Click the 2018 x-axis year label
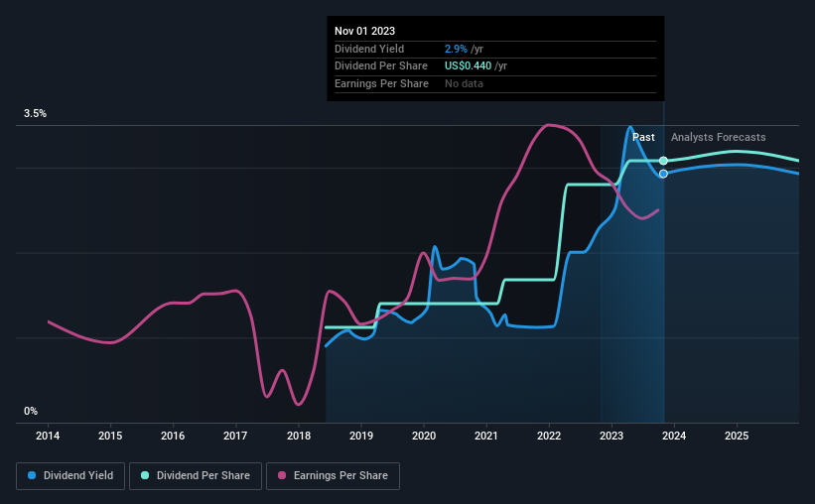 coord(299,436)
